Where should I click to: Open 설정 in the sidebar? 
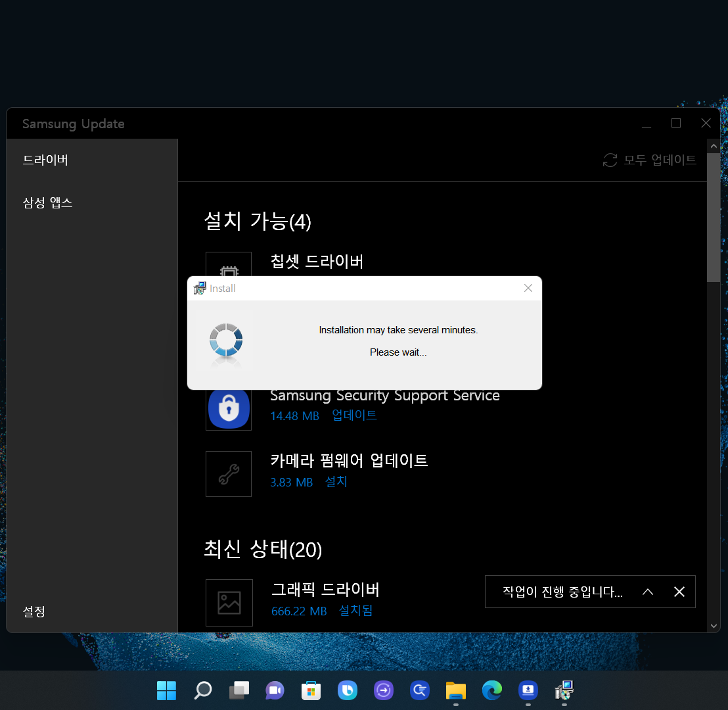34,611
